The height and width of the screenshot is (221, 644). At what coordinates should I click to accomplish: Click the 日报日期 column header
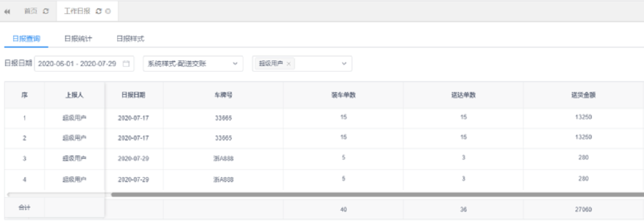tap(133, 94)
